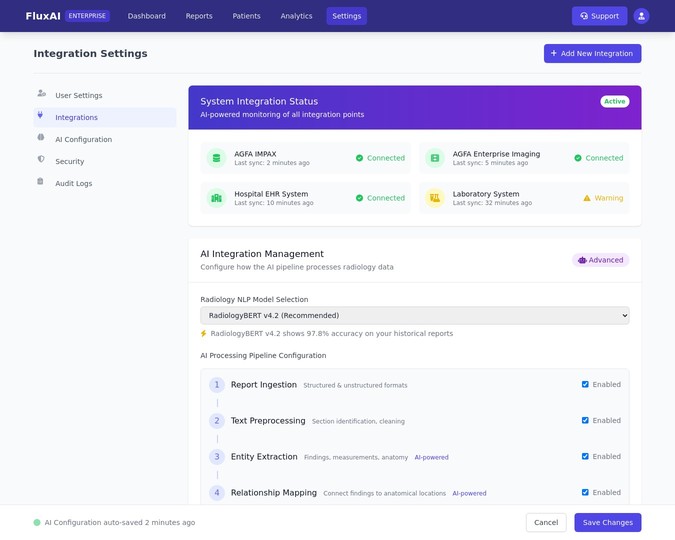Click the AGFA IMPAX database icon

tap(217, 158)
